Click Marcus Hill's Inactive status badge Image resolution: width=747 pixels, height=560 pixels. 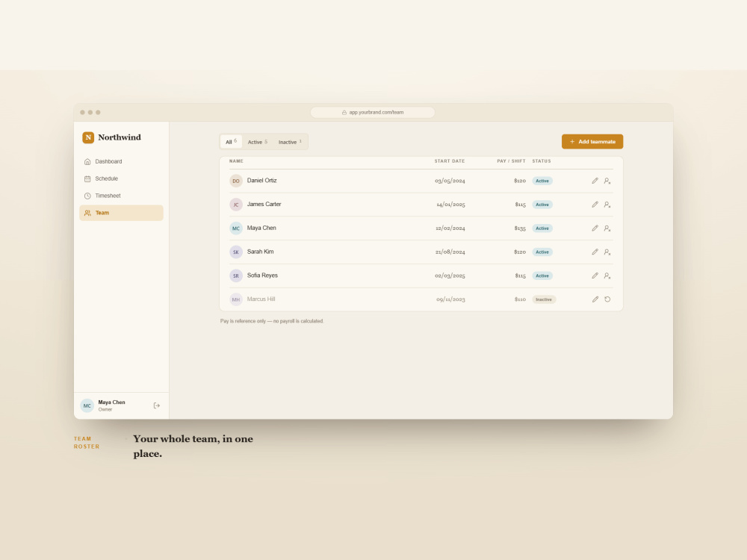pyautogui.click(x=544, y=299)
